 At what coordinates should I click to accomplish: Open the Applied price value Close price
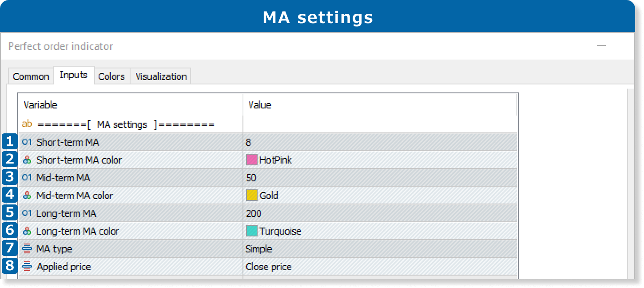point(268,267)
